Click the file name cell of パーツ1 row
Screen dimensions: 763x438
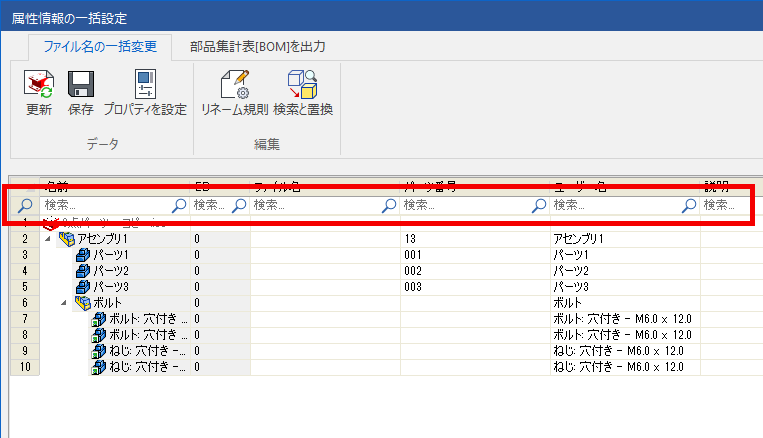coord(326,255)
